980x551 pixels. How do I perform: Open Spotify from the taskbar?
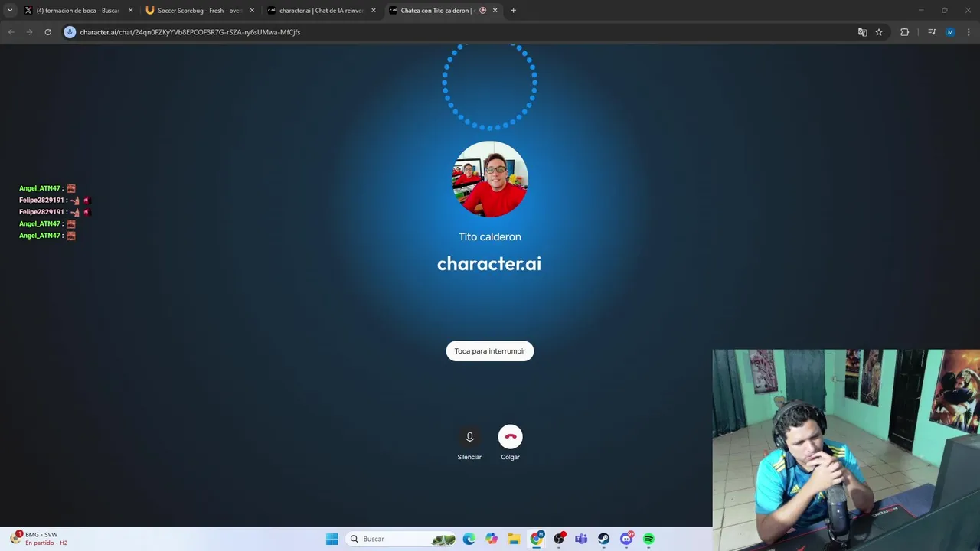coord(649,539)
